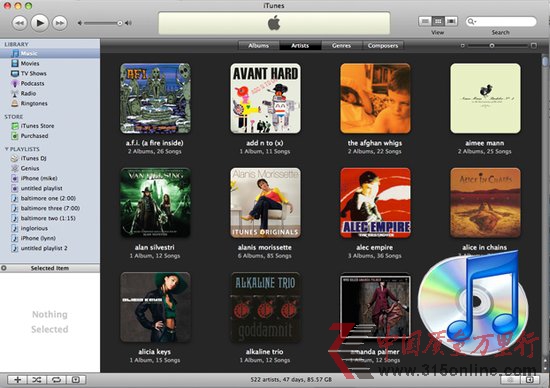Viewport: 550px width, 388px height.
Task: Click the add playlist plus button
Action: point(17,380)
